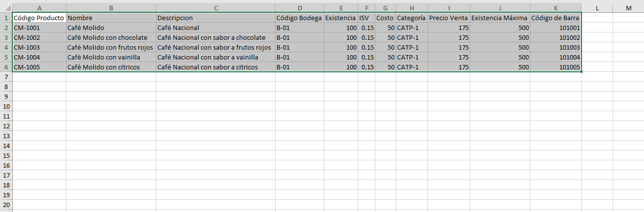Click cell 'Café Molido con chocolate'

pyautogui.click(x=111, y=37)
